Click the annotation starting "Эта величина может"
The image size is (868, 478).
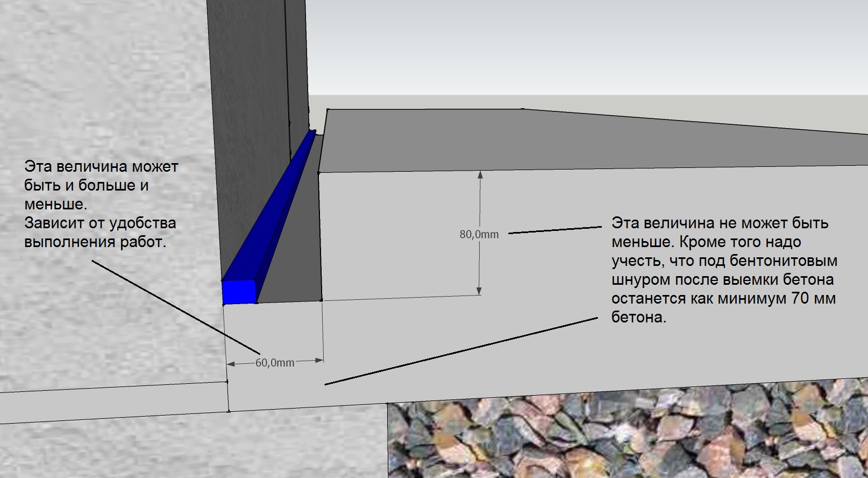(x=101, y=204)
